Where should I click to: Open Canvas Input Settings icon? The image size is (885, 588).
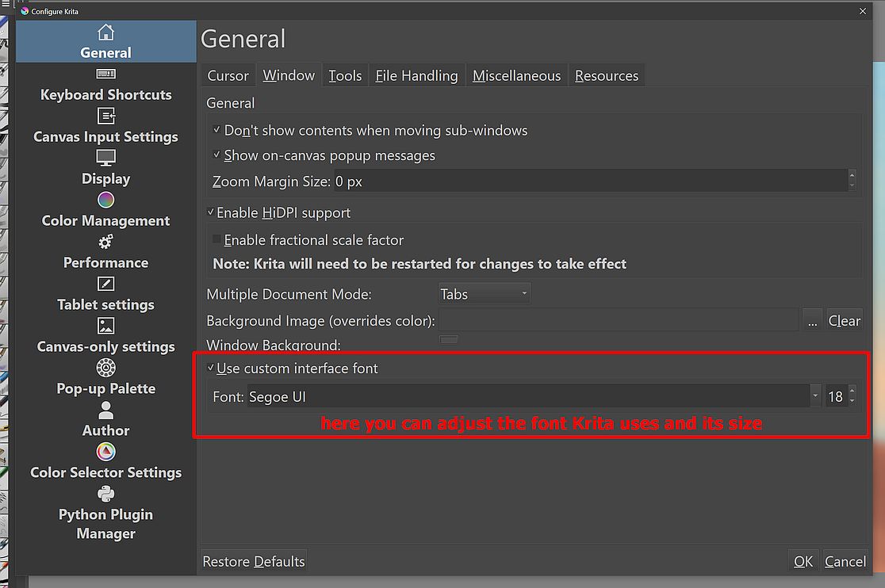point(105,116)
